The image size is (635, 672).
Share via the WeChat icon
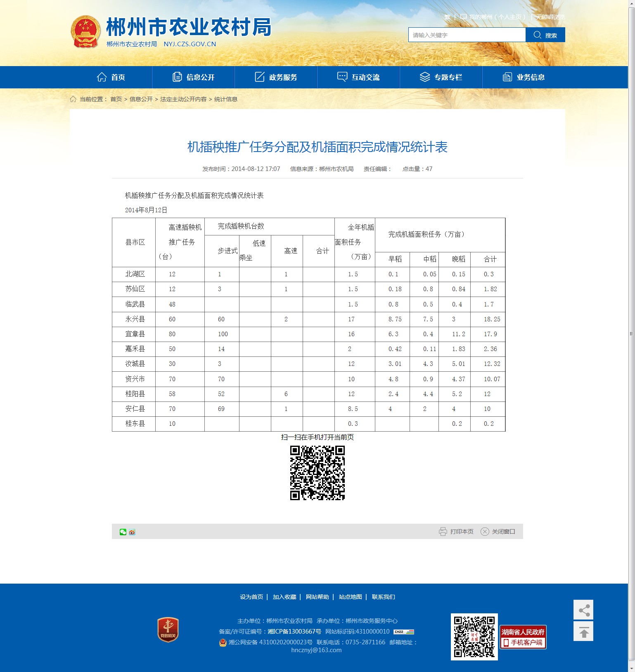click(x=123, y=532)
